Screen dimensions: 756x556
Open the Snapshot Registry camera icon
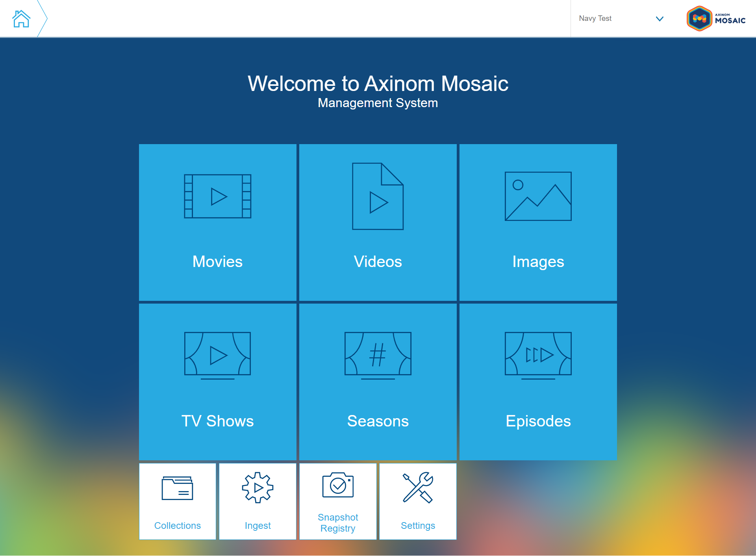pyautogui.click(x=338, y=485)
